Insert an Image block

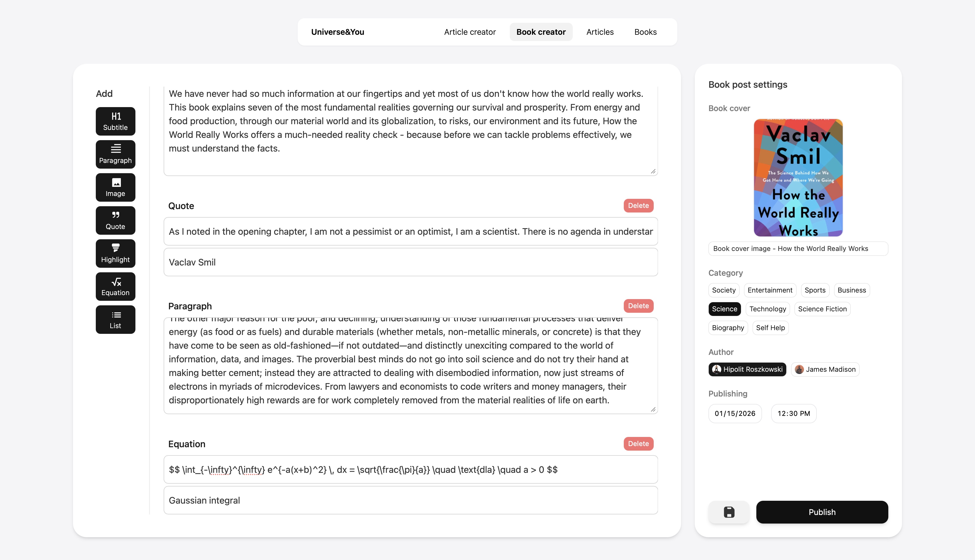115,187
